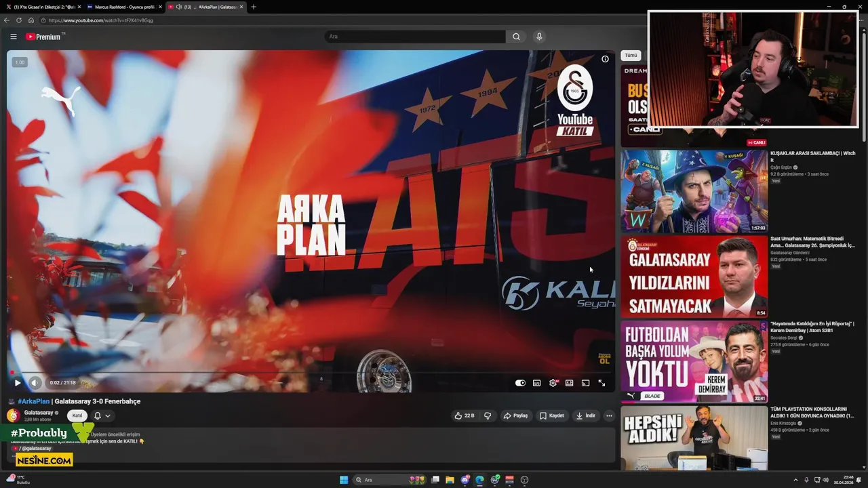
Task: Open the player settings gear
Action: point(553,383)
